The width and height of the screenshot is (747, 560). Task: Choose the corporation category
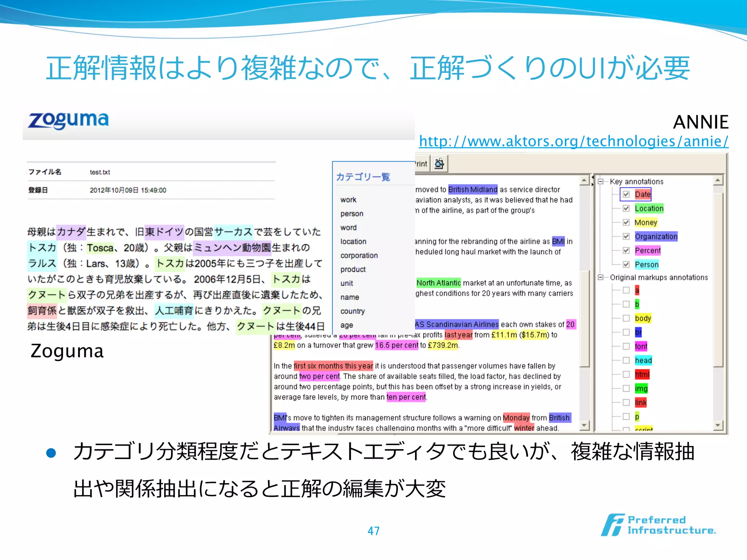[x=359, y=256]
